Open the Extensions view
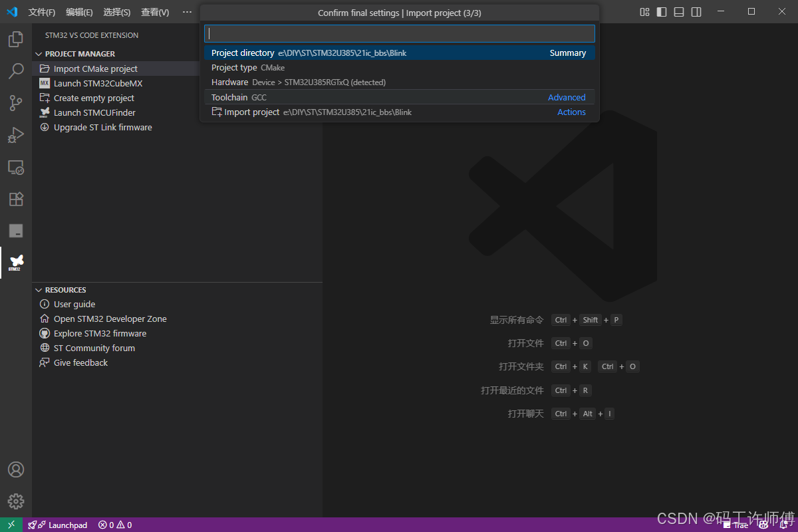The image size is (798, 532). [16, 199]
